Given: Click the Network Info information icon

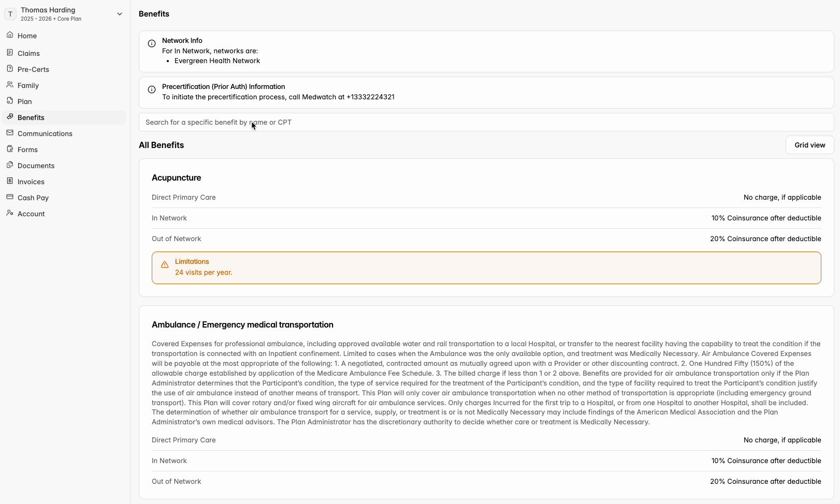Looking at the screenshot, I should [152, 43].
